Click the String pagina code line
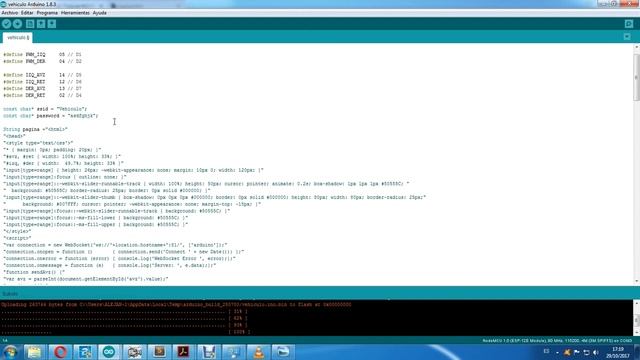The image size is (640, 360). coord(36,129)
